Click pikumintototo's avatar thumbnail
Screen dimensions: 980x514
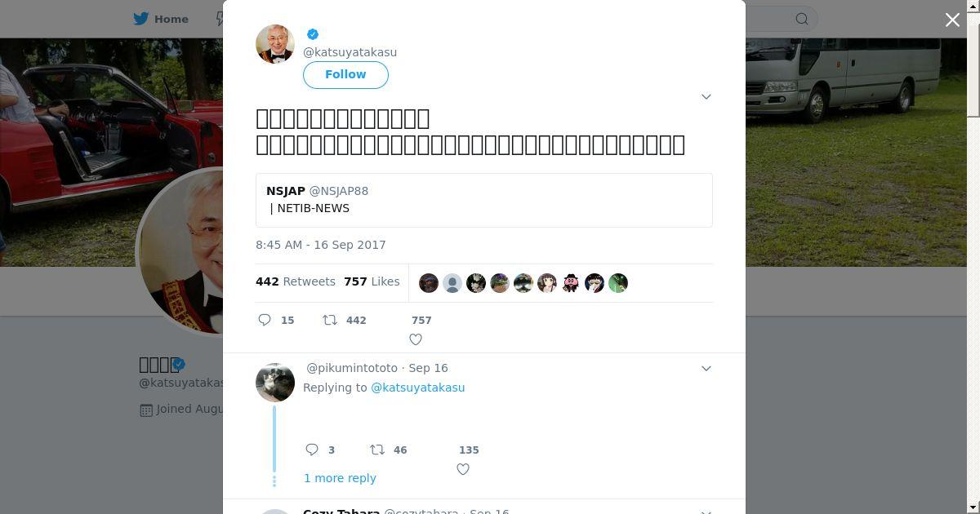click(x=275, y=383)
